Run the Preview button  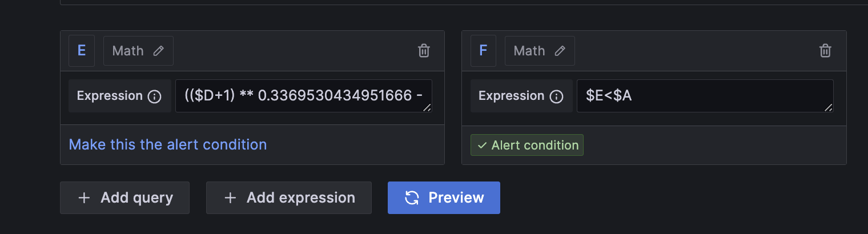click(444, 197)
